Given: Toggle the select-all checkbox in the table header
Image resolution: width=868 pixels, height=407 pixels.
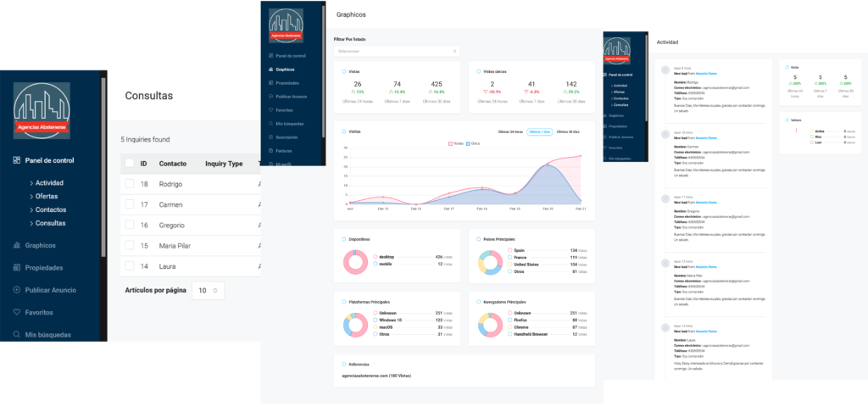Looking at the screenshot, I should pos(130,163).
